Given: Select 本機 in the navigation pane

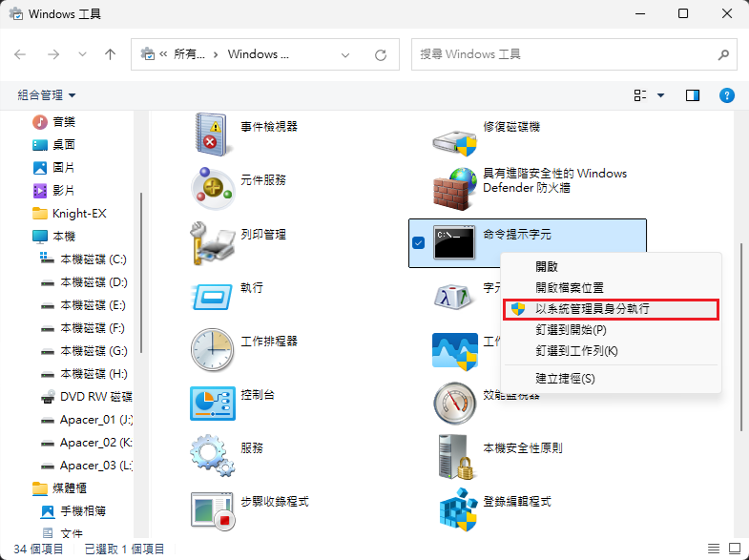Looking at the screenshot, I should 54,237.
